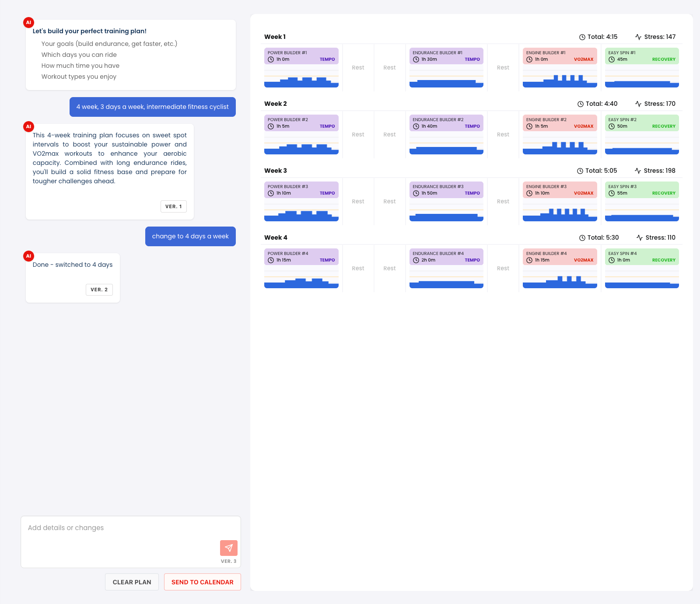Open the Endurance Builder #4 workout card
700x604 pixels.
446,257
